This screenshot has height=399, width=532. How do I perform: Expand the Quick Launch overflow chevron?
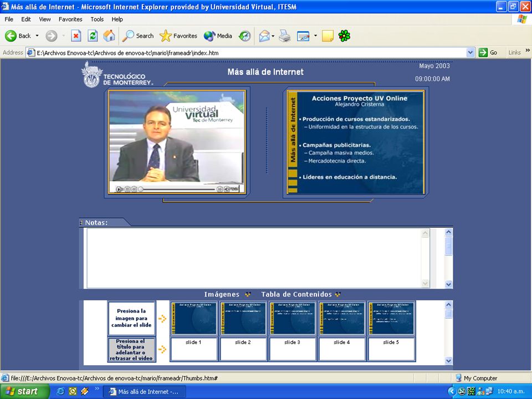coord(96,388)
